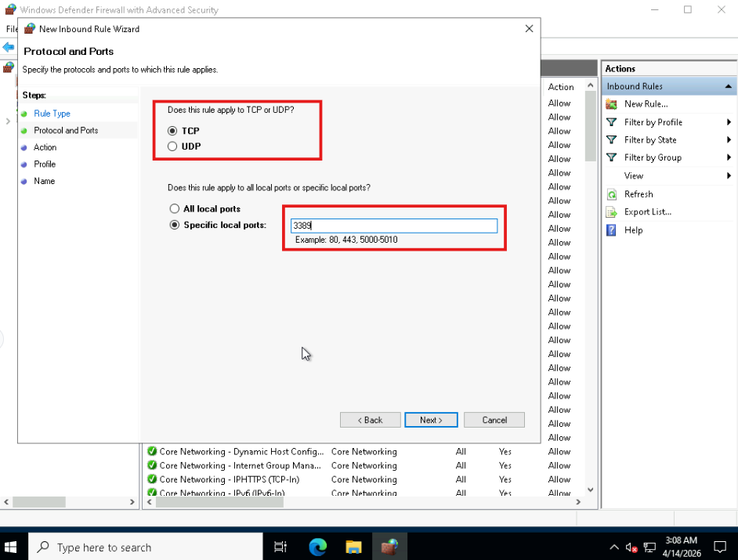Open Task View from the taskbar

point(280,547)
